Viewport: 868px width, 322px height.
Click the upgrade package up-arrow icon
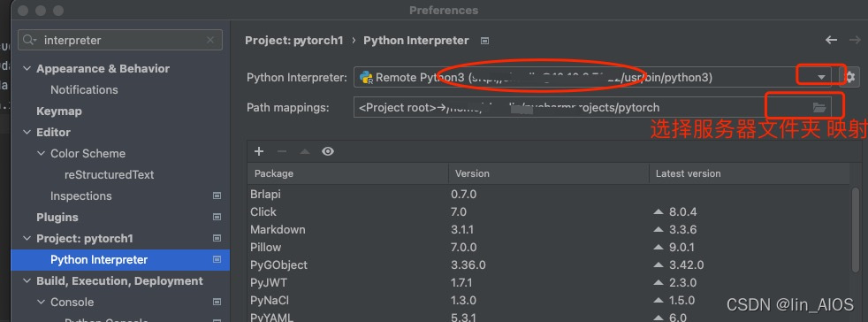pyautogui.click(x=304, y=151)
